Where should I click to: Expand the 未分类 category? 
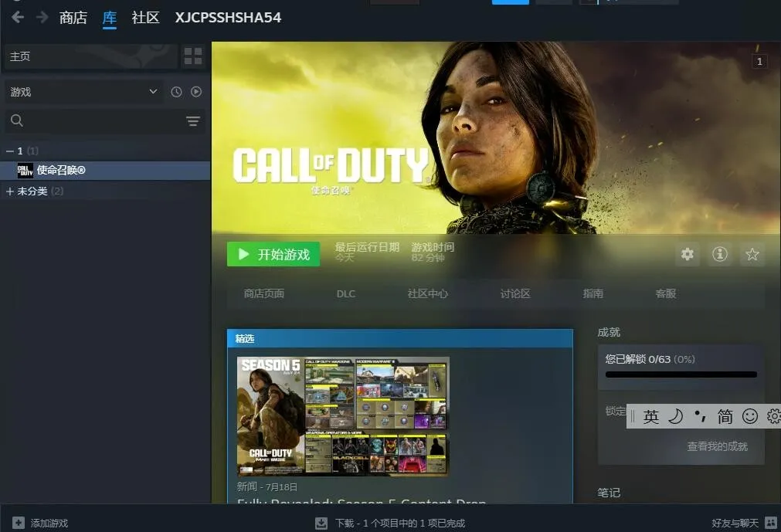click(10, 191)
